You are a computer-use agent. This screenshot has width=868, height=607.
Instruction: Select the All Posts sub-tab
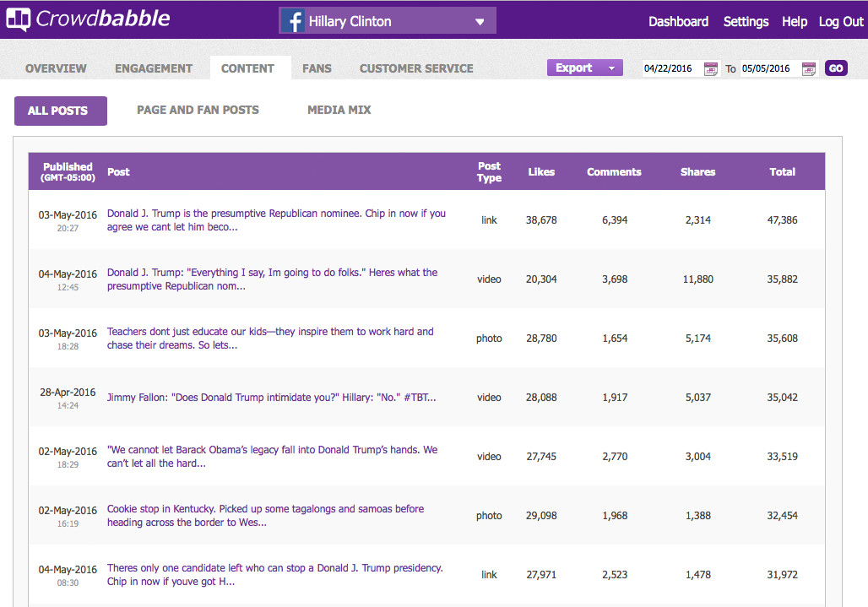[x=60, y=111]
